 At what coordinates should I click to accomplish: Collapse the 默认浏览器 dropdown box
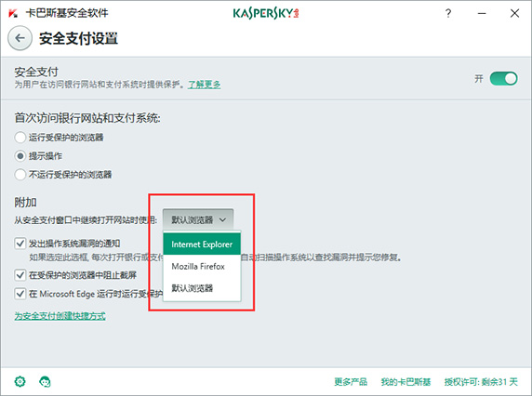[198, 219]
